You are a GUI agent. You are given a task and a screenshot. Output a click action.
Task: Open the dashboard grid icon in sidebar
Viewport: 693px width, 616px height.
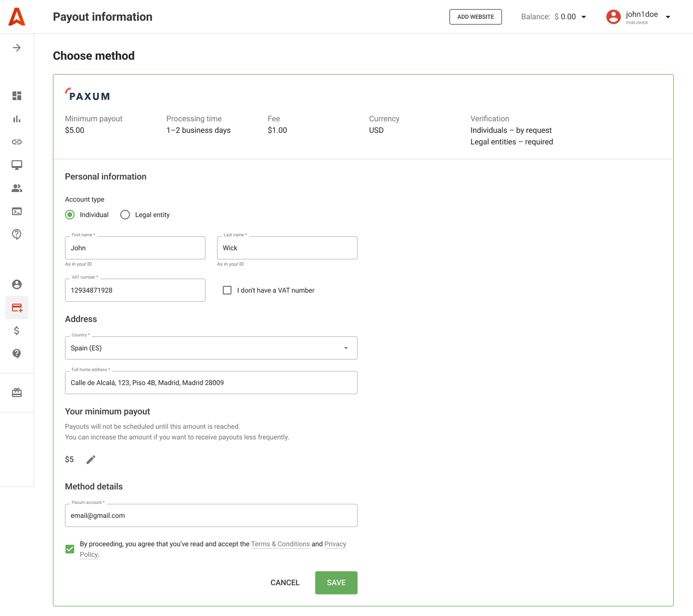point(17,96)
